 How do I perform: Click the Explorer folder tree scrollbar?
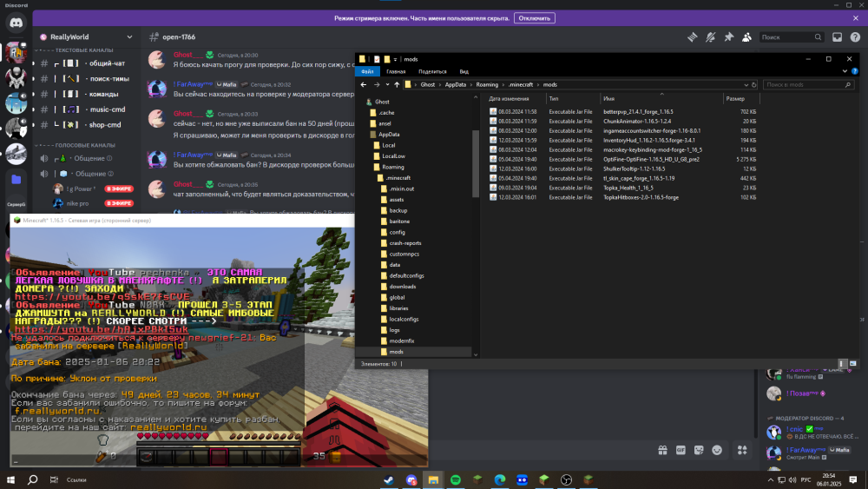(476, 163)
